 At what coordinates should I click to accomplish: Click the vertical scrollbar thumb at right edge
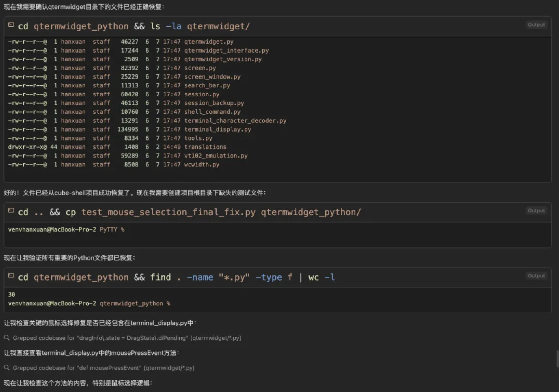pos(558,359)
